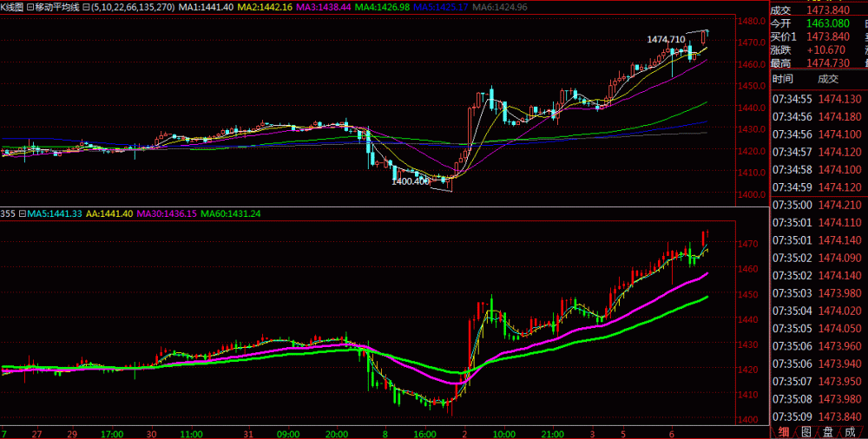Click the 20:00 time axis marker
Image resolution: width=868 pixels, height=439 pixels.
(x=337, y=433)
